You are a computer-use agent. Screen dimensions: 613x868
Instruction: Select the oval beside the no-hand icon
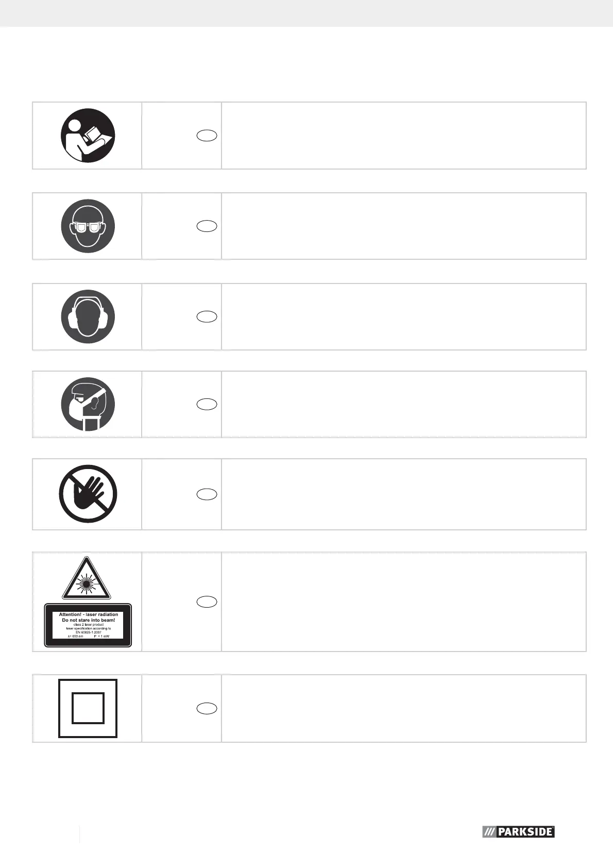(x=207, y=494)
